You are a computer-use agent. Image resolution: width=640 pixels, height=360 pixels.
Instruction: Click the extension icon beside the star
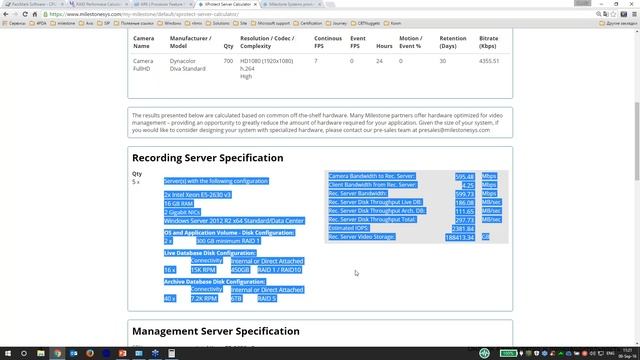tap(624, 14)
